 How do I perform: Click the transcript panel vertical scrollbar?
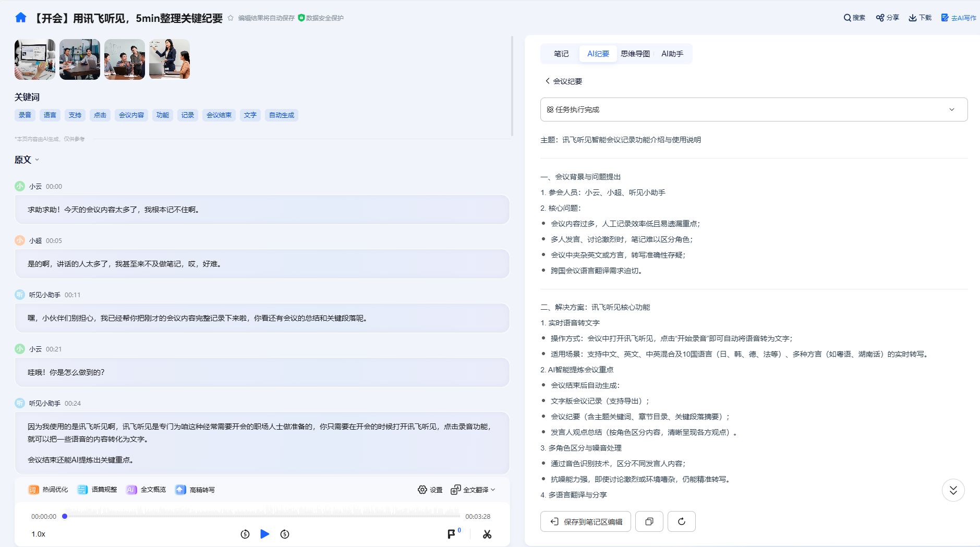[512, 86]
